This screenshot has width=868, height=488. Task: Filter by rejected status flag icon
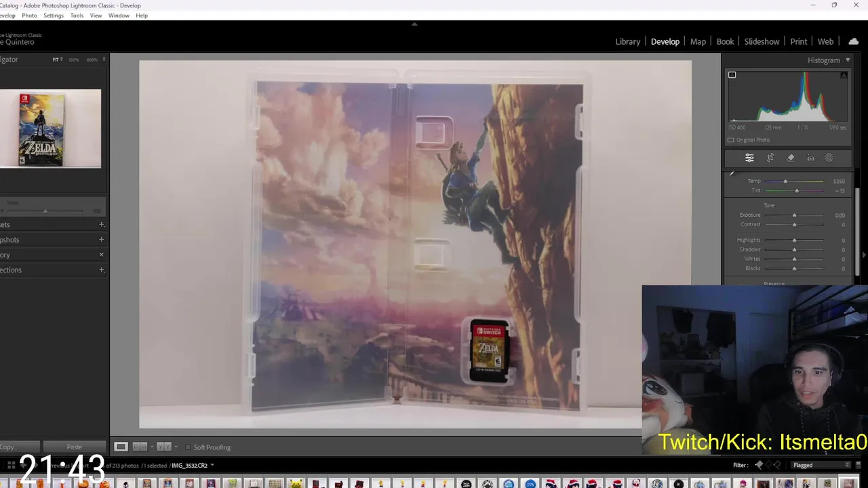tap(777, 465)
